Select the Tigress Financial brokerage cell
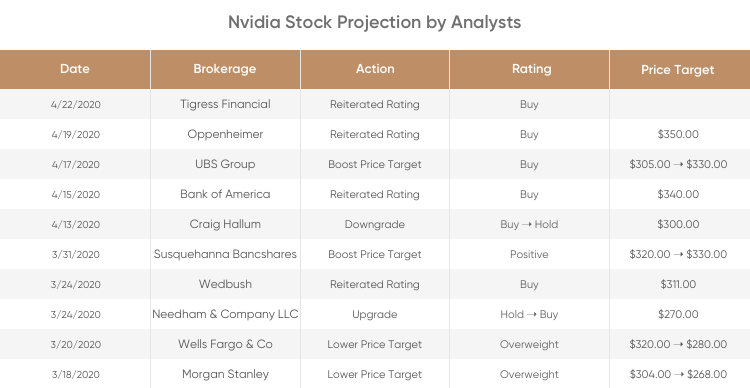This screenshot has height=388, width=750. coord(225,104)
